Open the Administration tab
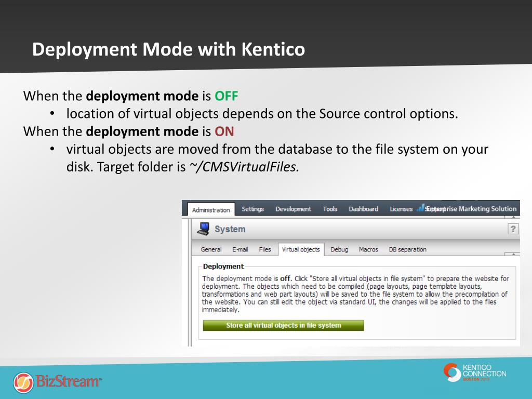 click(x=211, y=210)
